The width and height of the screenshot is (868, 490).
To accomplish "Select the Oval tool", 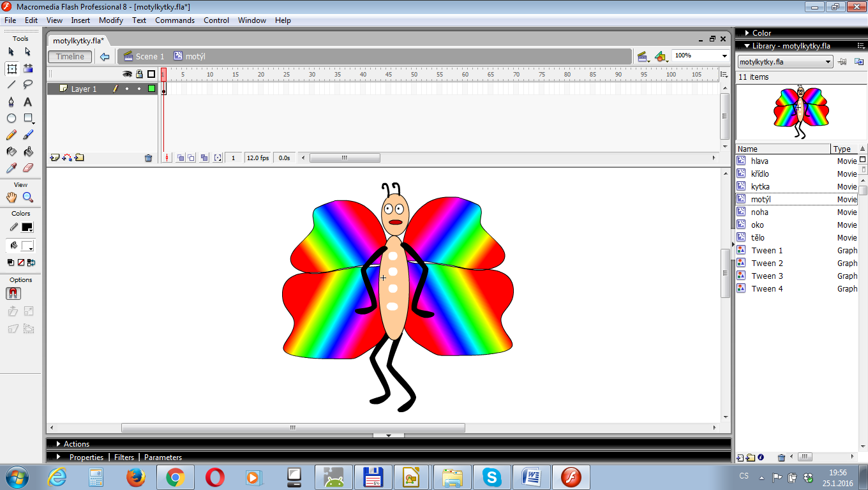I will tap(11, 118).
